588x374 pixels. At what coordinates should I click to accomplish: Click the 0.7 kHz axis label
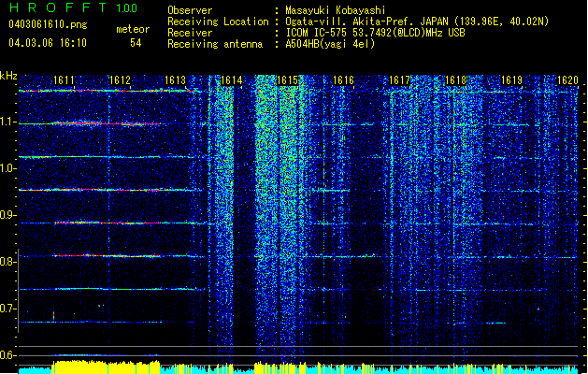[x=8, y=309]
